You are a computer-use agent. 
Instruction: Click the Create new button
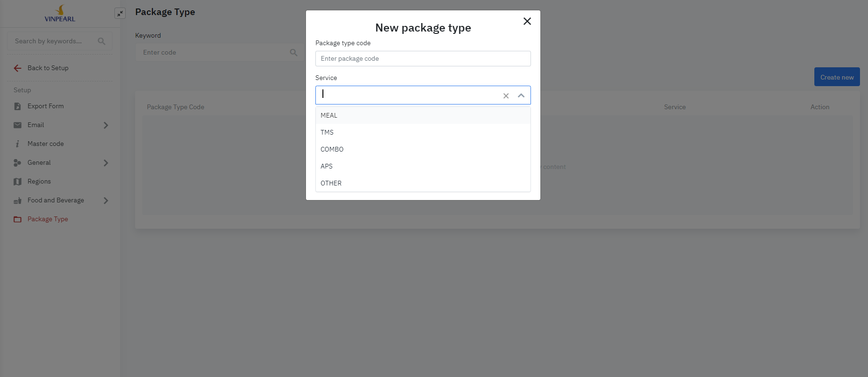pos(836,77)
